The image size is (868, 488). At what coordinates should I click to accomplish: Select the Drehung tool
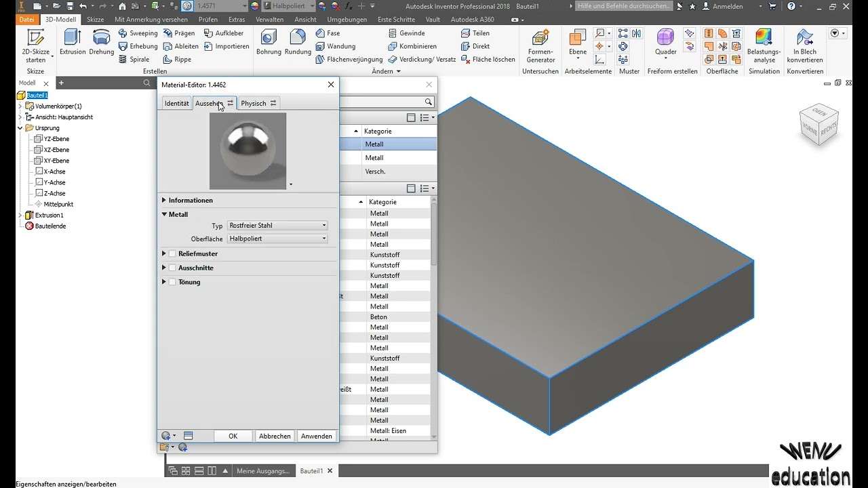(101, 43)
